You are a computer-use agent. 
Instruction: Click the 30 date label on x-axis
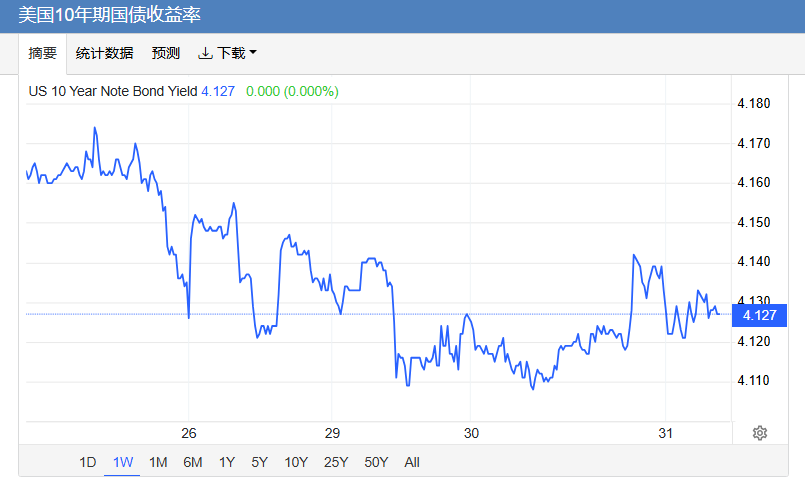point(471,433)
